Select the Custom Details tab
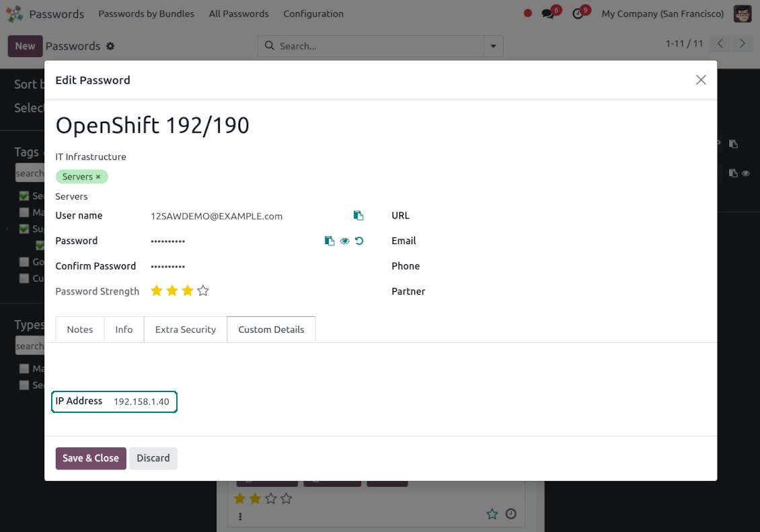The width and height of the screenshot is (760, 532). click(x=272, y=330)
